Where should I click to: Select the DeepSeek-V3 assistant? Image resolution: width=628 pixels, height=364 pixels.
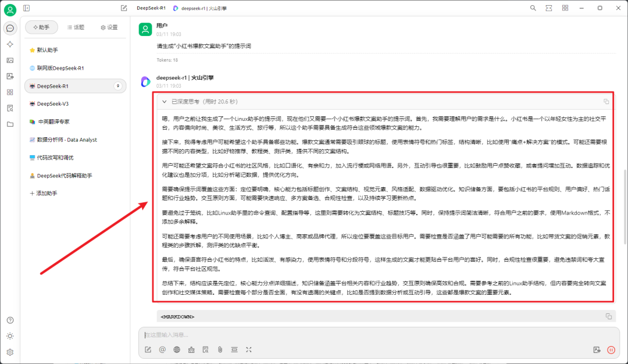tap(75, 104)
